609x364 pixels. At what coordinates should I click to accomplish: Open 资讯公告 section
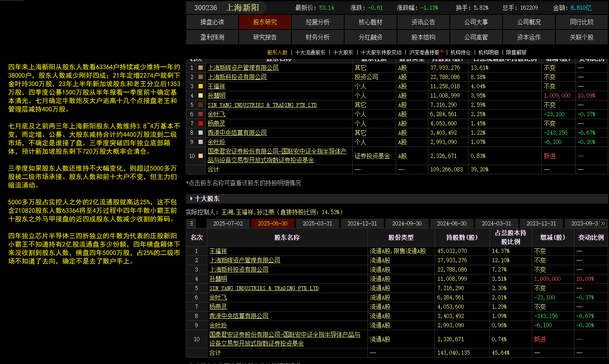point(424,22)
